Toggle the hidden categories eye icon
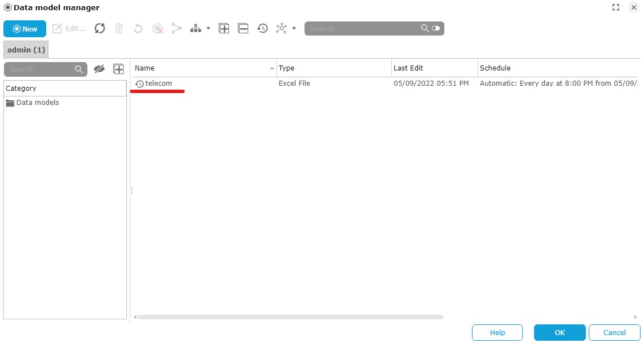 coord(99,69)
